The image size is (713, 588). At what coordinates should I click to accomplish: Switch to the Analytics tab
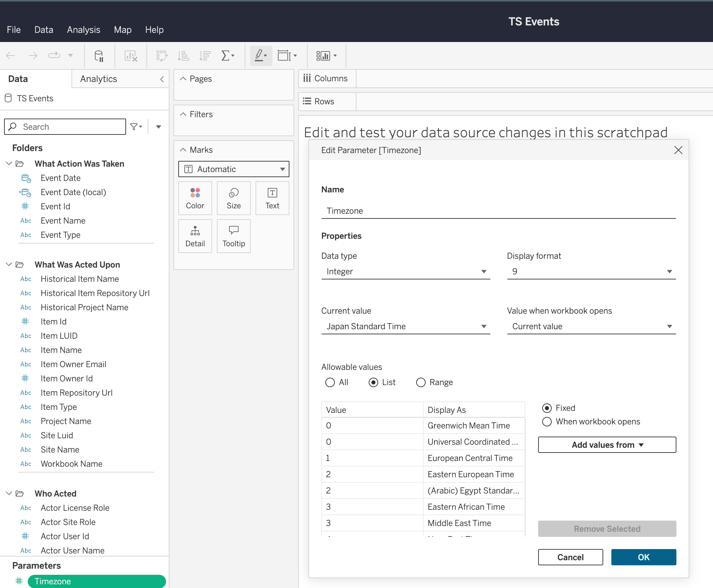99,79
